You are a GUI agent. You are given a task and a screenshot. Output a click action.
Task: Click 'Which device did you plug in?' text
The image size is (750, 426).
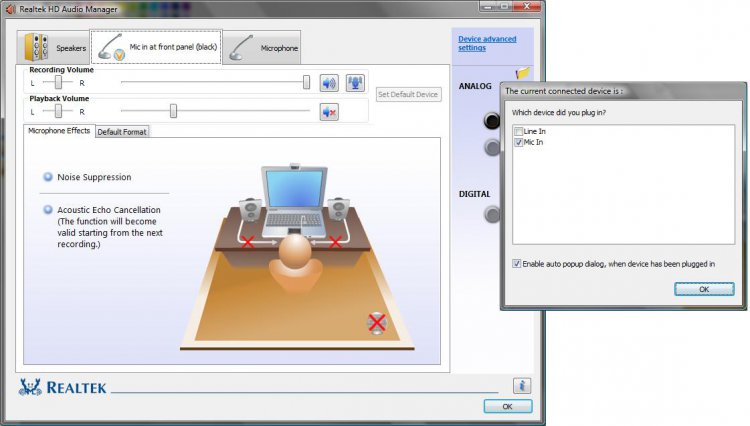[x=559, y=113]
